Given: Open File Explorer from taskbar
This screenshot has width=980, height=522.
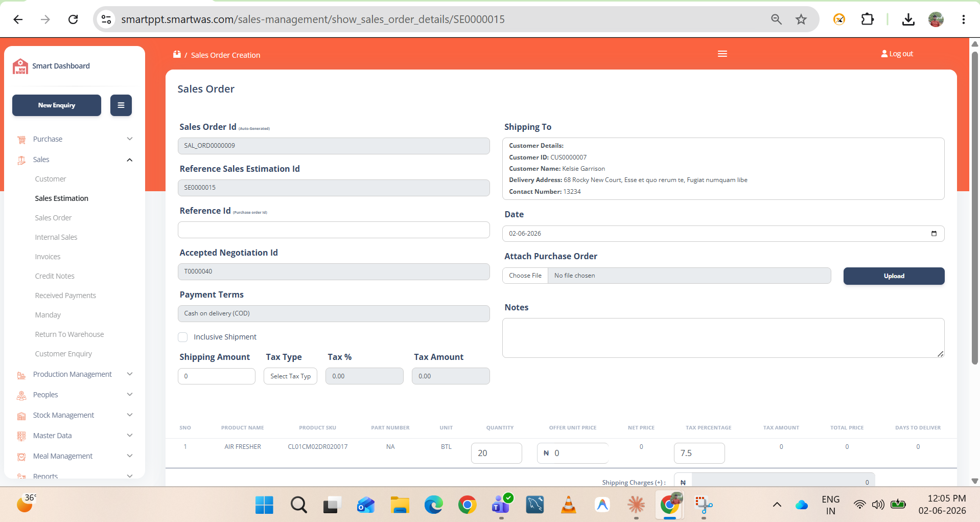Looking at the screenshot, I should (x=400, y=505).
